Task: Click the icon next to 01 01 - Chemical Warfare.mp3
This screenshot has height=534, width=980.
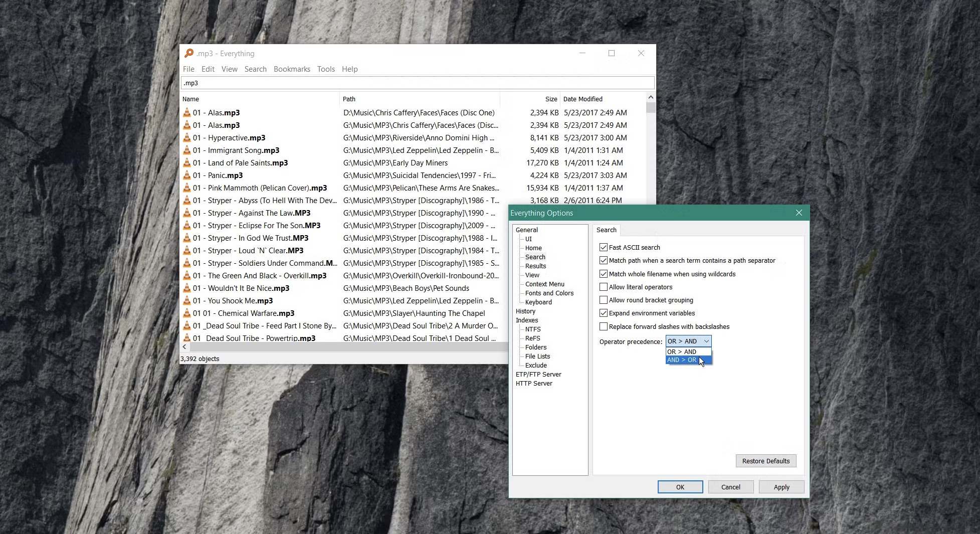Action: pyautogui.click(x=186, y=313)
